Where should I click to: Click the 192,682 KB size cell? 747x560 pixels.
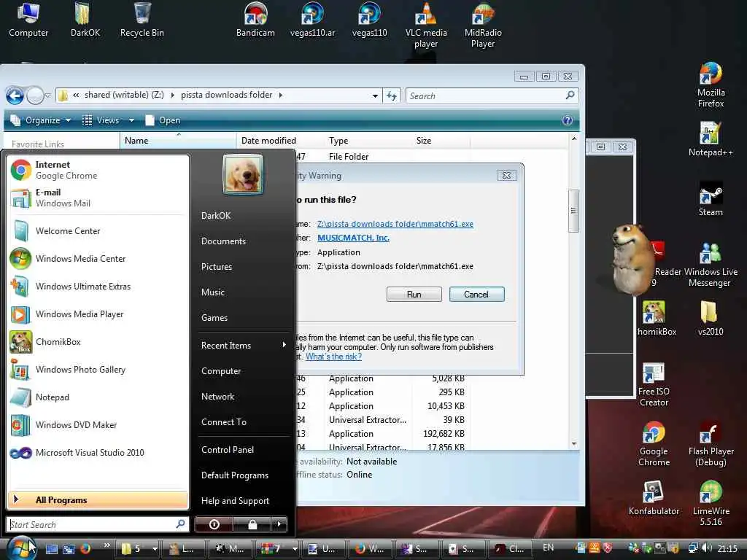tap(444, 434)
